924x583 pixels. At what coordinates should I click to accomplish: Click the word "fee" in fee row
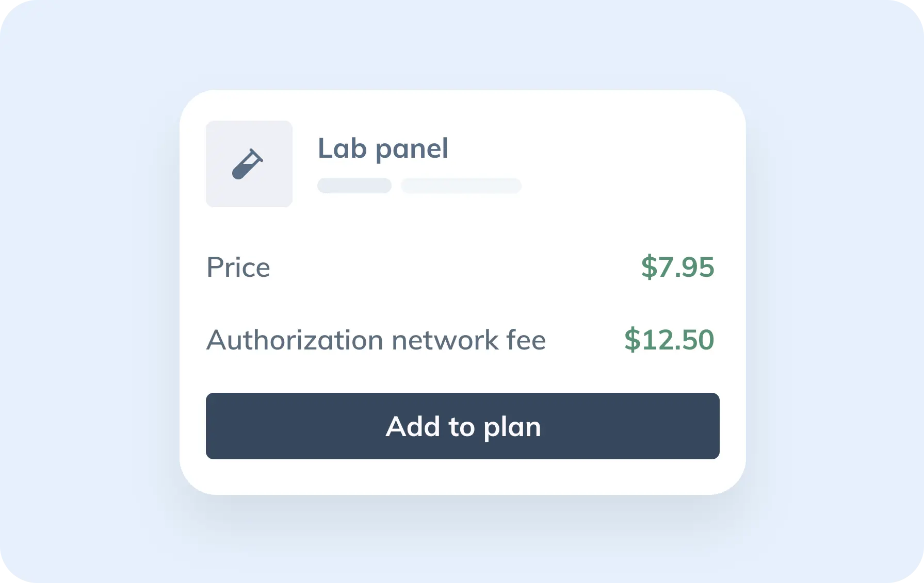[x=526, y=340]
